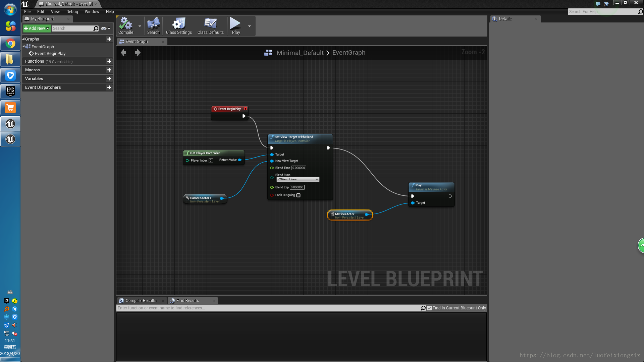Click Return Value output pin

240,160
